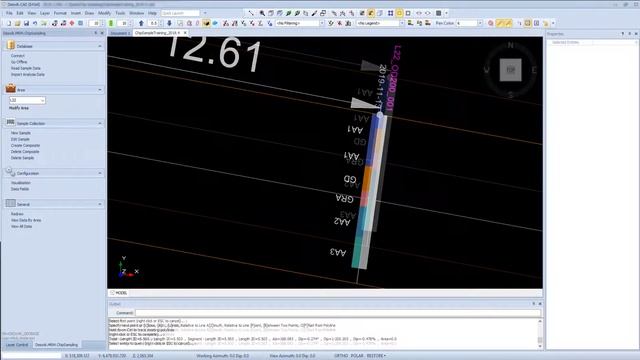The image size is (640, 360).
Task: Open the Layer menu
Action: coord(45,13)
